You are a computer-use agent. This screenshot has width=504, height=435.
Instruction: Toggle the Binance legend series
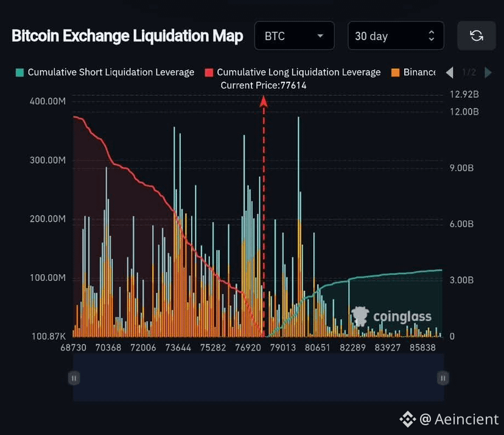pyautogui.click(x=413, y=72)
